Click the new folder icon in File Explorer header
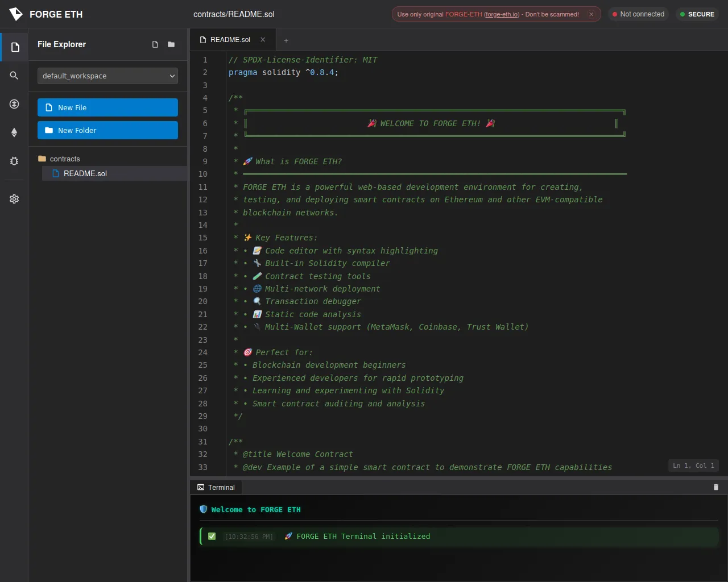 171,44
